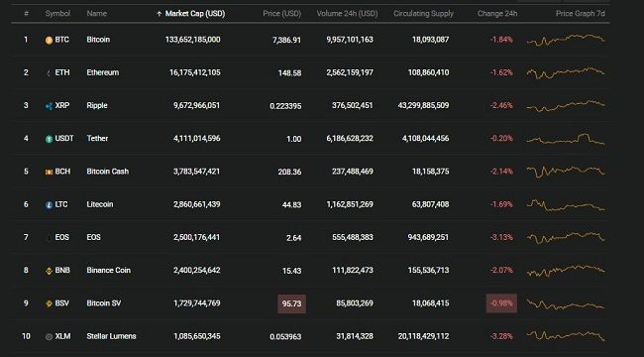Open the Ripple name link
The height and width of the screenshot is (357, 644).
pyautogui.click(x=97, y=105)
